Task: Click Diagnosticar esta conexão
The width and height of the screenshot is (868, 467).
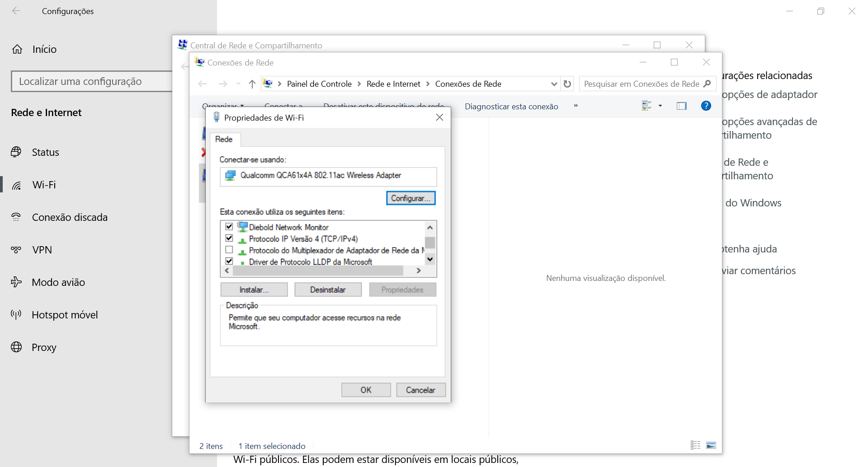Action: point(511,106)
